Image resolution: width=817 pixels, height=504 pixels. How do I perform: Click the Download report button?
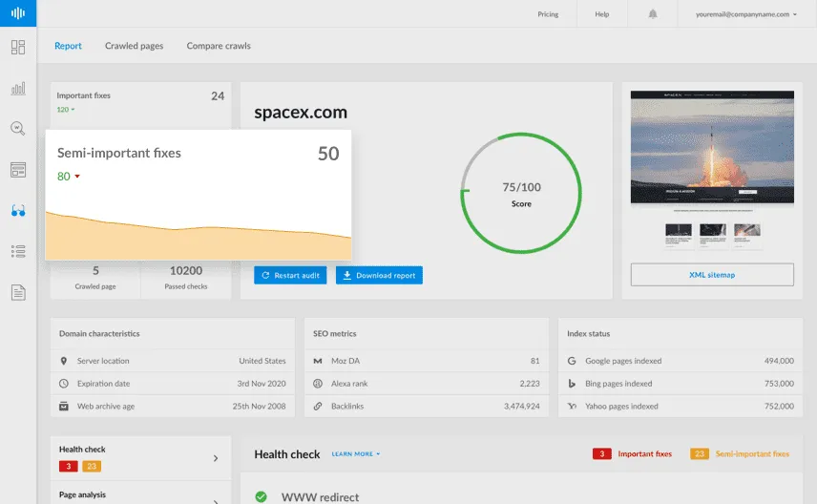pos(379,275)
